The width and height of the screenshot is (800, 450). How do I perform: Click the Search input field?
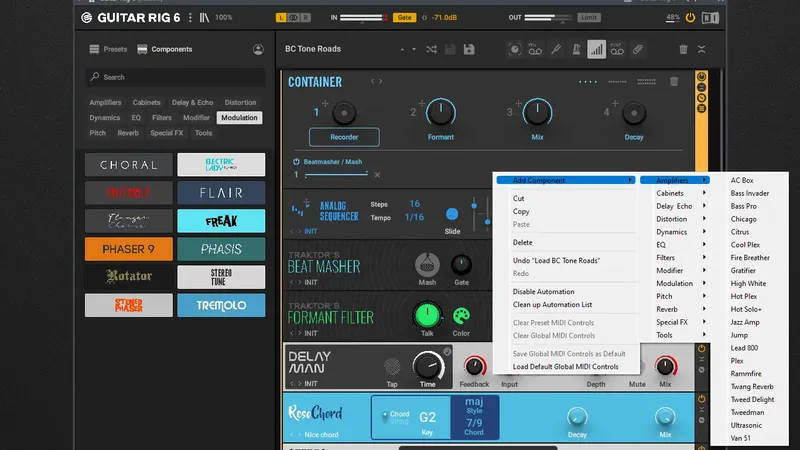pos(175,77)
